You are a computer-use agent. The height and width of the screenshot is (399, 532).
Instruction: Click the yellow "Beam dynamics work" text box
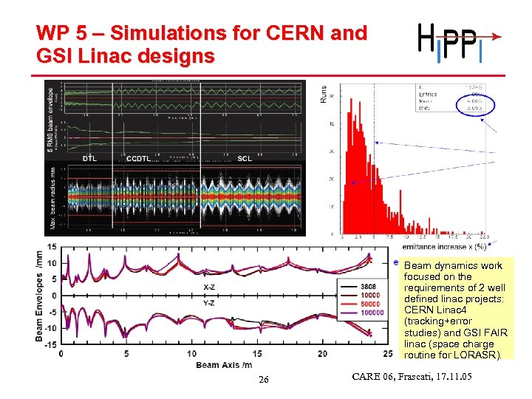click(457, 308)
